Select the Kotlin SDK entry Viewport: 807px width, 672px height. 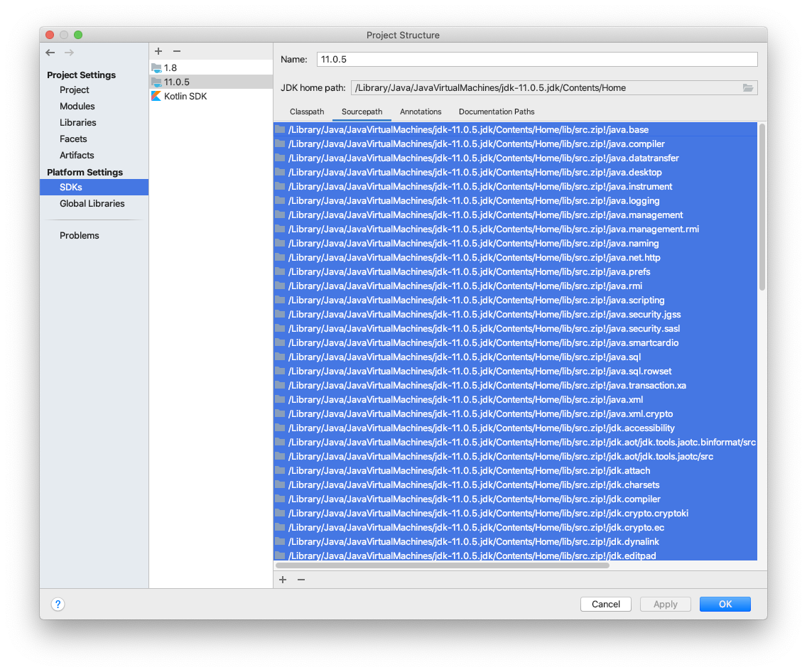coord(211,96)
